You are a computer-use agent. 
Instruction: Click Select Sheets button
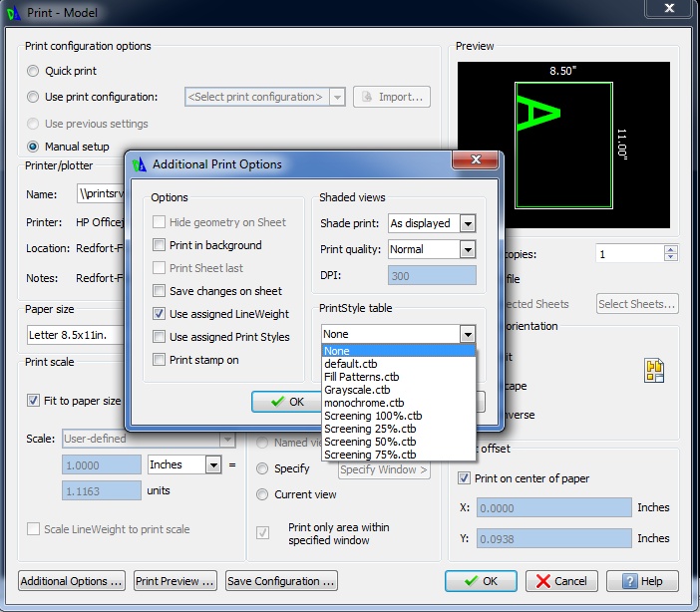tap(637, 304)
